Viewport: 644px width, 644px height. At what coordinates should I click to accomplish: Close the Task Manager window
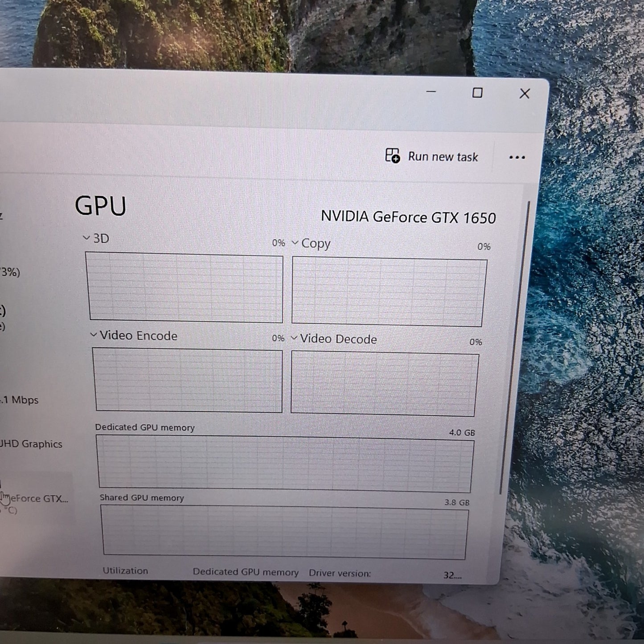525,94
